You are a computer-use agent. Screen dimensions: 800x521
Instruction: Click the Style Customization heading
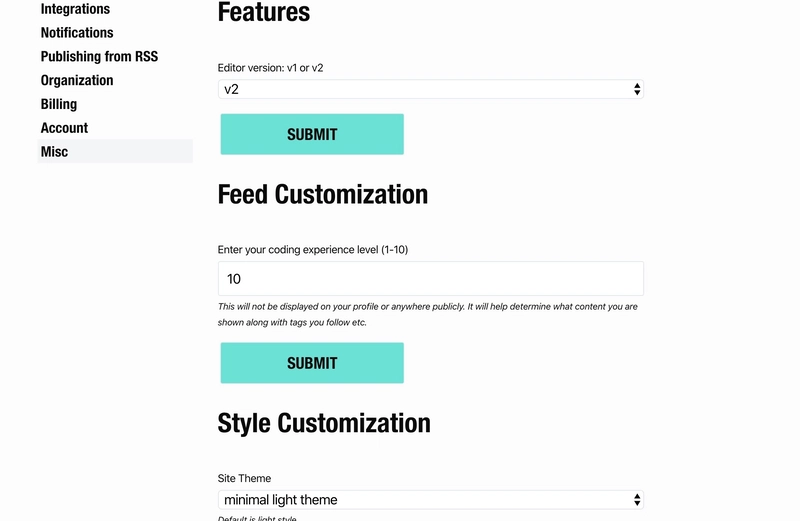(324, 423)
